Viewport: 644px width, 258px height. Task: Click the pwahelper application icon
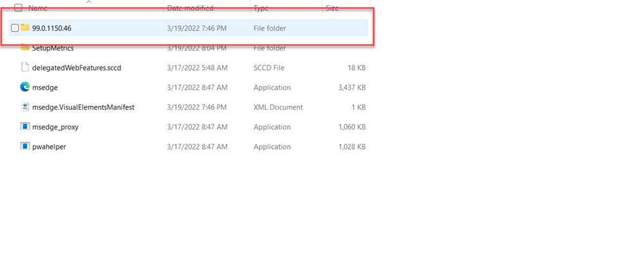(25, 147)
